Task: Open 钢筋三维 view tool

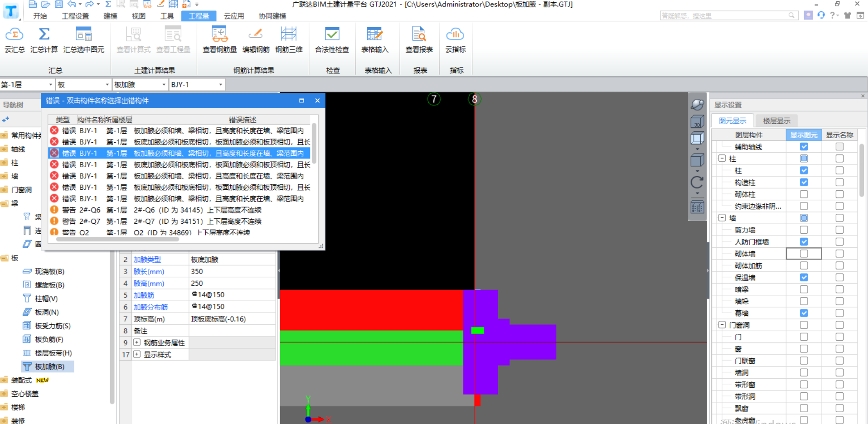Action: (289, 40)
